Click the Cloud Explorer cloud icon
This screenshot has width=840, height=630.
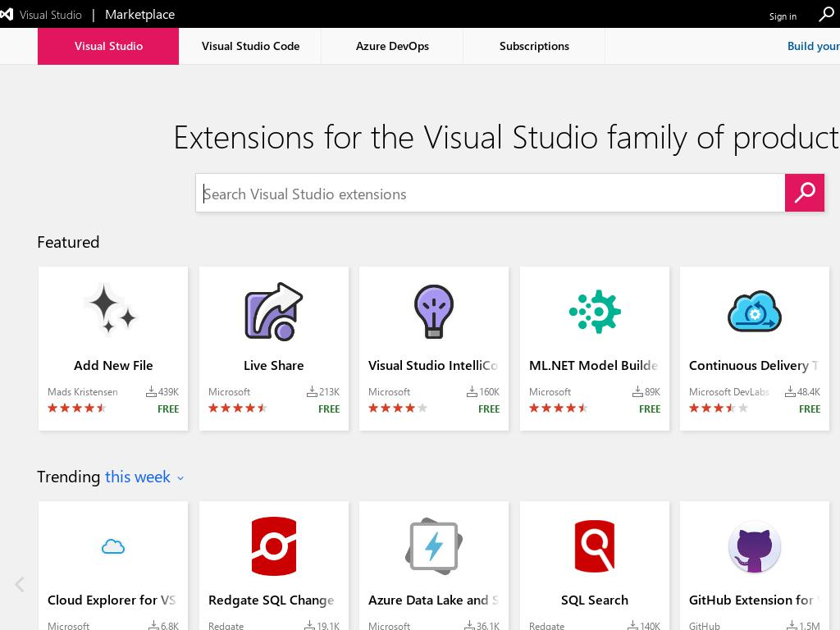(113, 546)
